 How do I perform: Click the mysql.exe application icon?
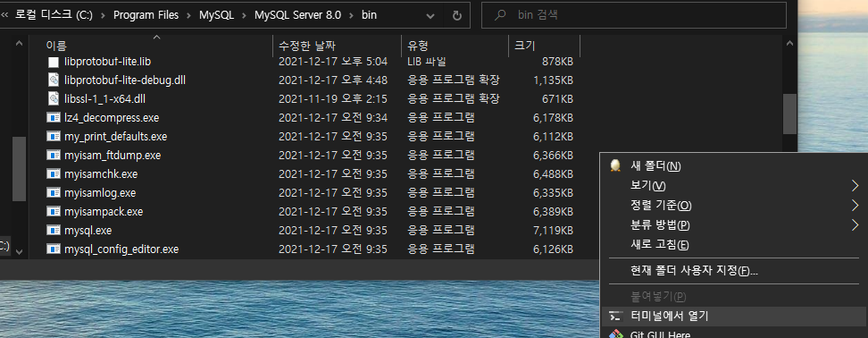(x=54, y=230)
